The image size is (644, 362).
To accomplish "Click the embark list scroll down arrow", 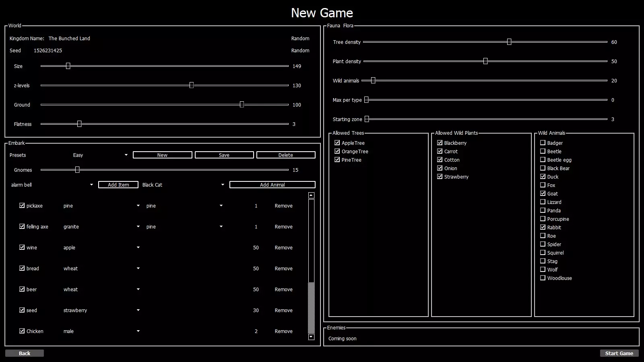I will (311, 337).
